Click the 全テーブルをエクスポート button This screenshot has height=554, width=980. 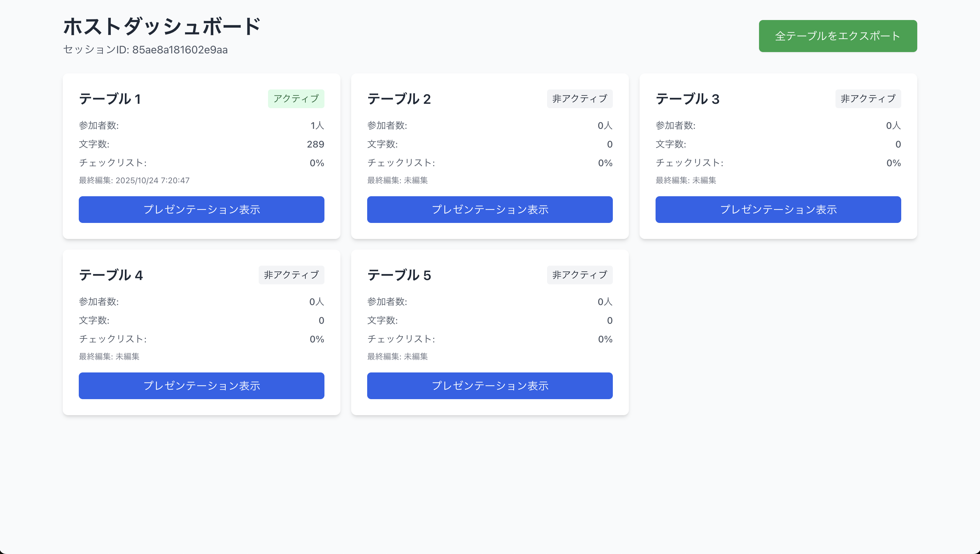coord(837,36)
